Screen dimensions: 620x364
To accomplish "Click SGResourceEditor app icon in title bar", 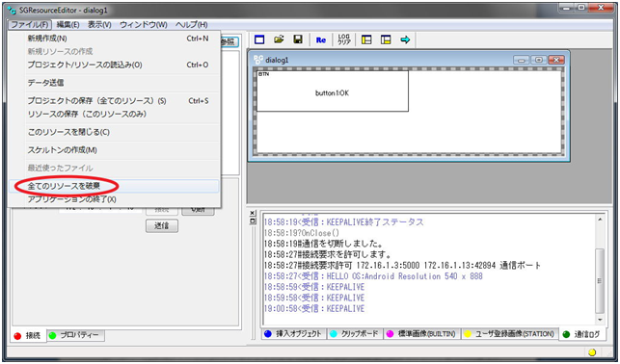I will point(12,10).
